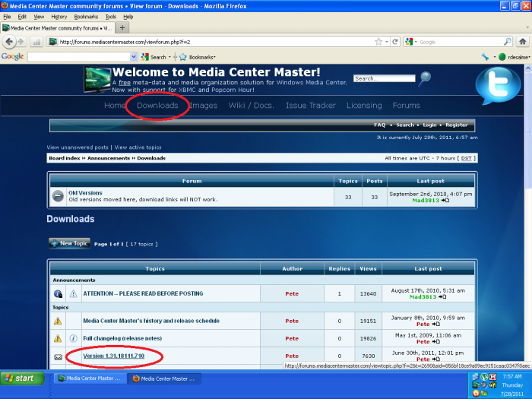Open last post icon beside September 2nd Mad3813
532x399 pixels.
tap(445, 200)
